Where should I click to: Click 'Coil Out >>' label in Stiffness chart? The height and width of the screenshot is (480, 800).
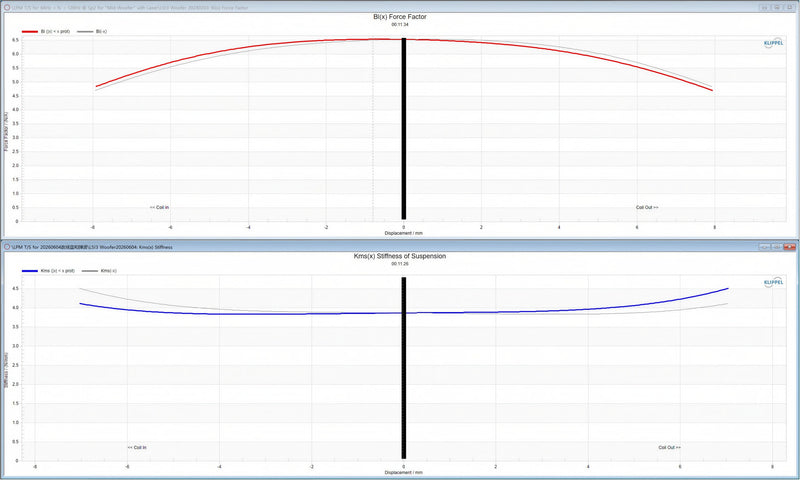pyautogui.click(x=669, y=447)
